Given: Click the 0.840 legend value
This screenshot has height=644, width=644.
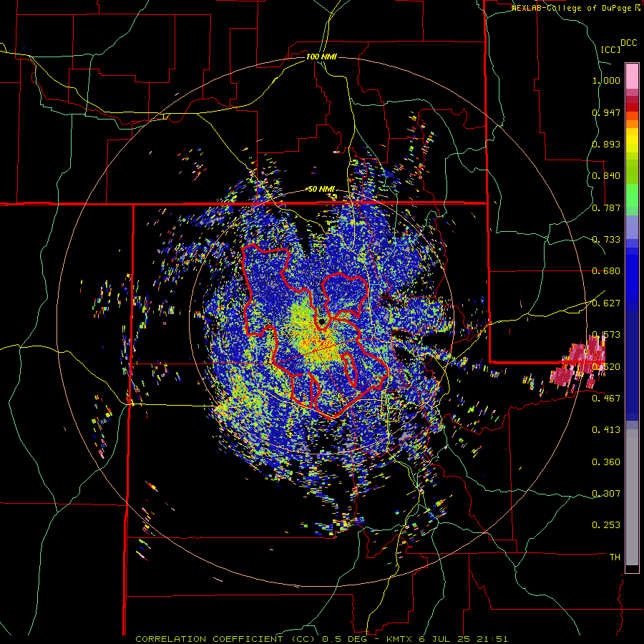Looking at the screenshot, I should click(606, 176).
